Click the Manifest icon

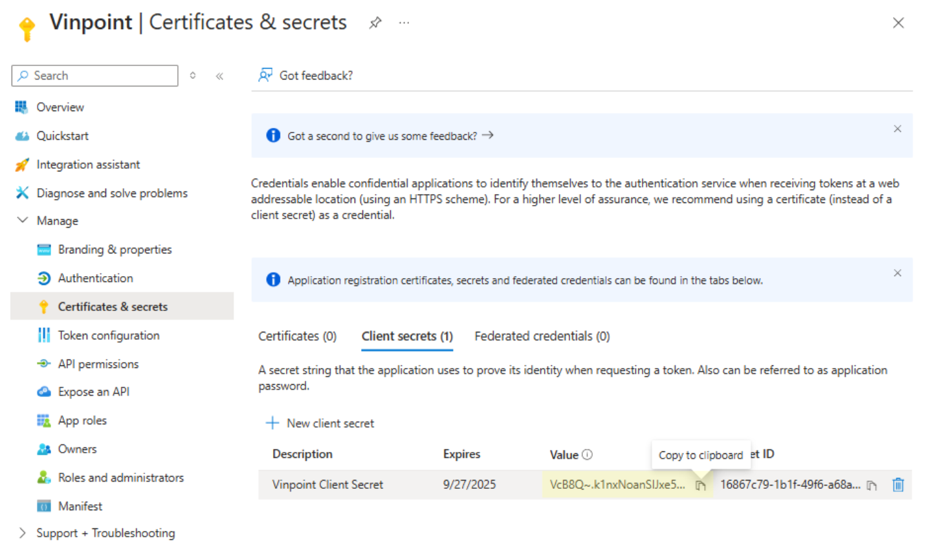point(44,506)
